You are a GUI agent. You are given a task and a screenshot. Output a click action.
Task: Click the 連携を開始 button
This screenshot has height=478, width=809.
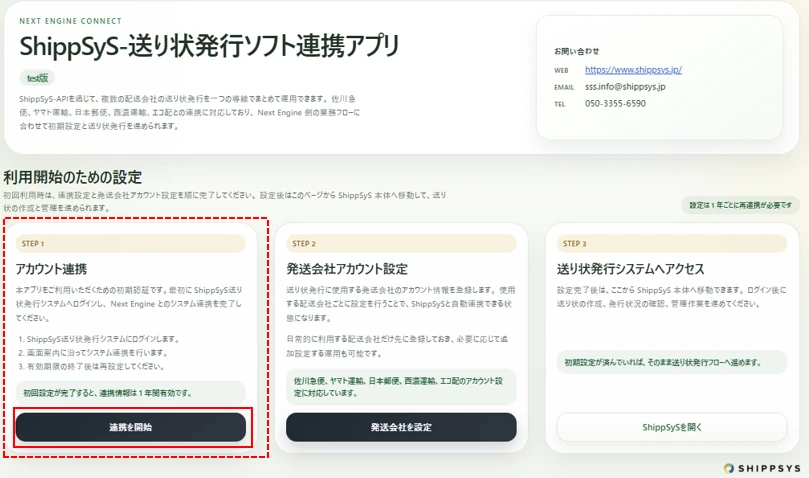(x=131, y=427)
